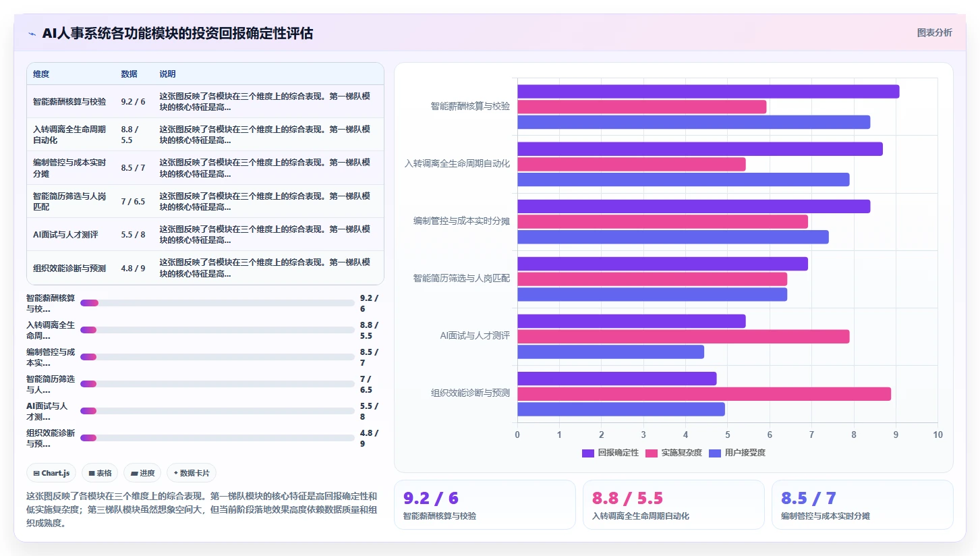Screen dimensions: 980x556
Task: Toggle the 实施复杂度 legend entry
Action: pyautogui.click(x=673, y=453)
